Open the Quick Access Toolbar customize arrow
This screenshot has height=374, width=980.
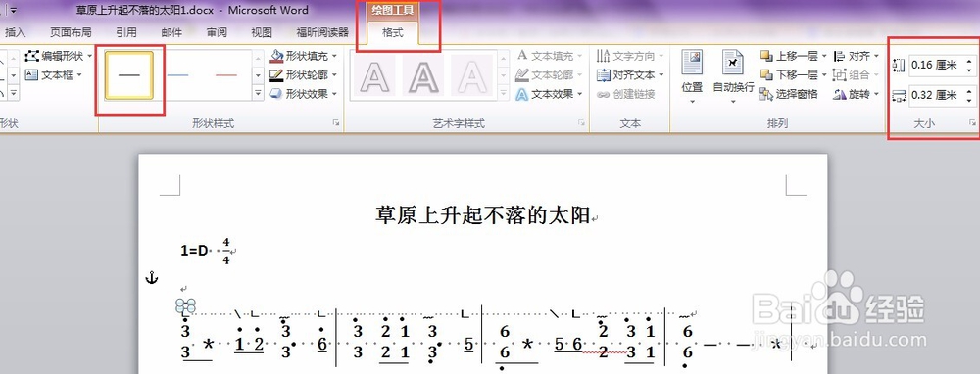[x=13, y=10]
